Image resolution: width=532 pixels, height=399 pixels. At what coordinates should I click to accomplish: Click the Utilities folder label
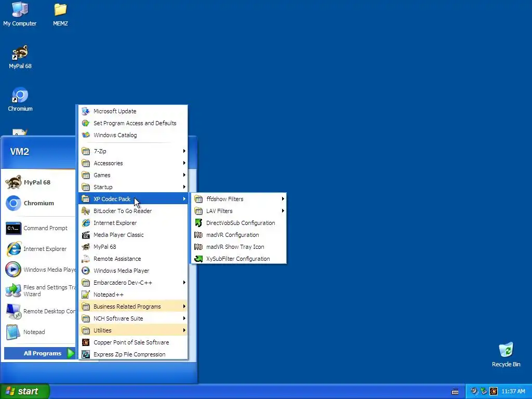coord(102,330)
